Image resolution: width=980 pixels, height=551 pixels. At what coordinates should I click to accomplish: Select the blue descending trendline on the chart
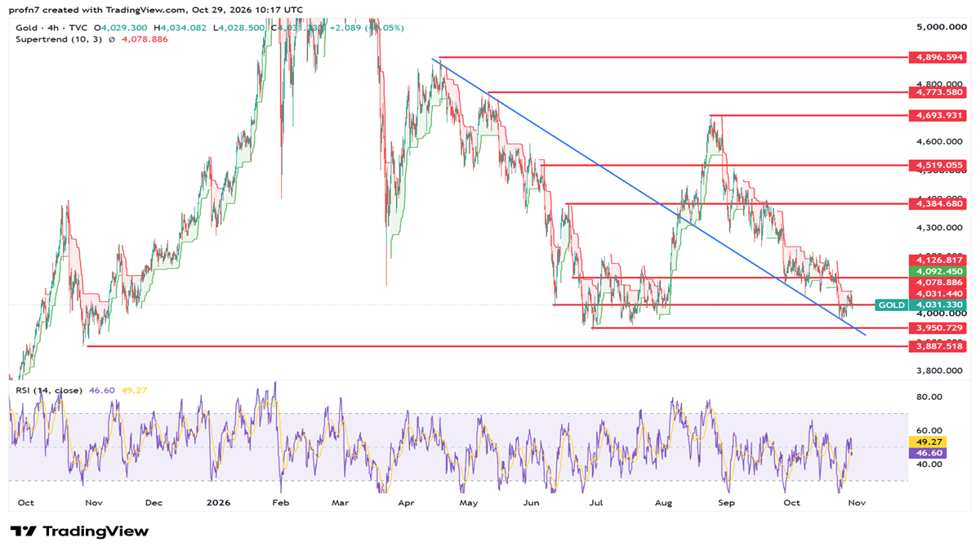tap(649, 196)
